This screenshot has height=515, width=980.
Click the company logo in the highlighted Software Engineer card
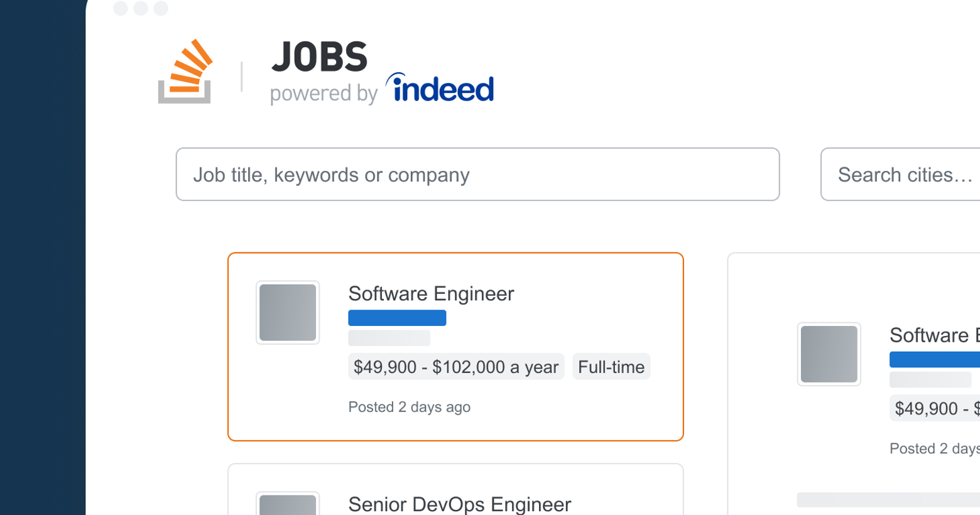click(288, 313)
